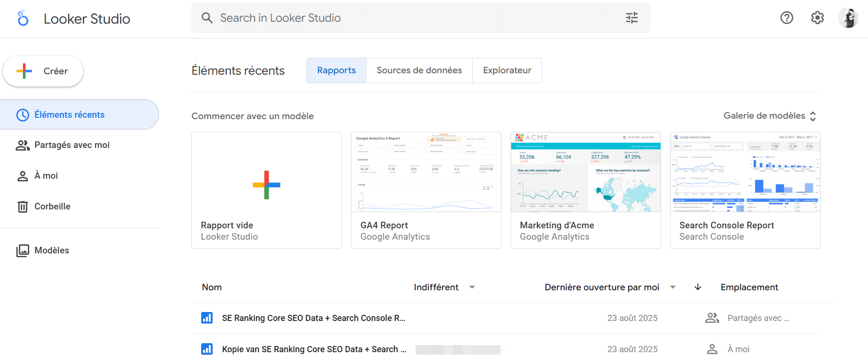Select Éléments récents in sidebar

79,114
